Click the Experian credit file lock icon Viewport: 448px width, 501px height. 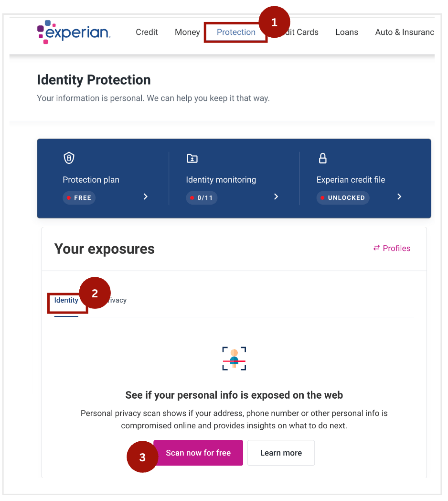click(x=322, y=158)
